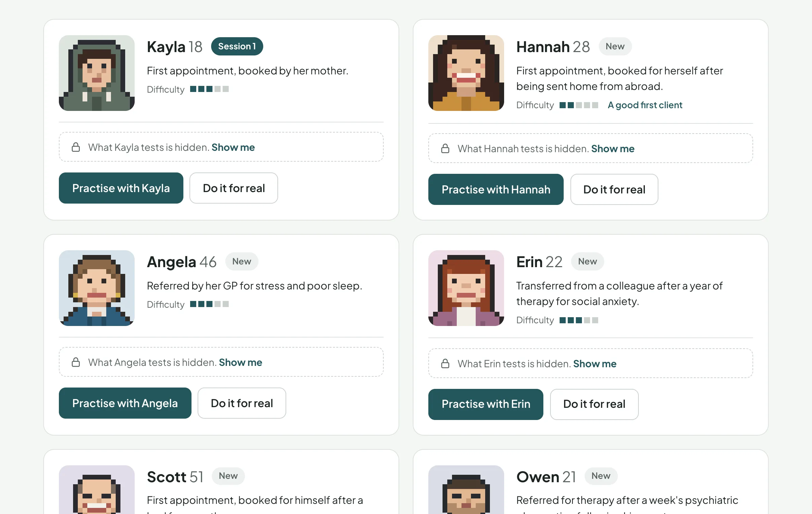Click the New badge next to Angela

[x=242, y=261]
